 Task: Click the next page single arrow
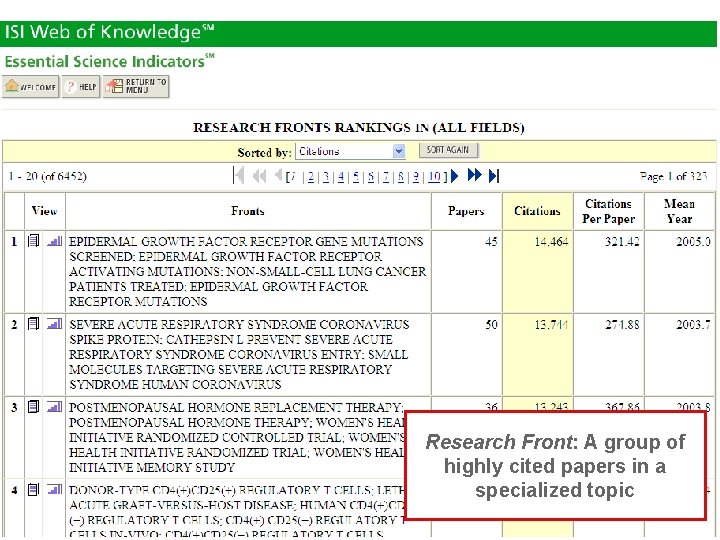455,176
